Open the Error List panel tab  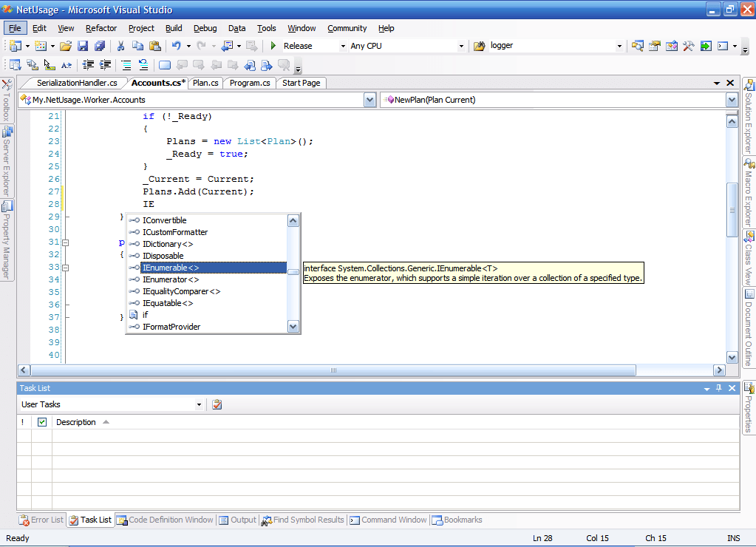41,520
